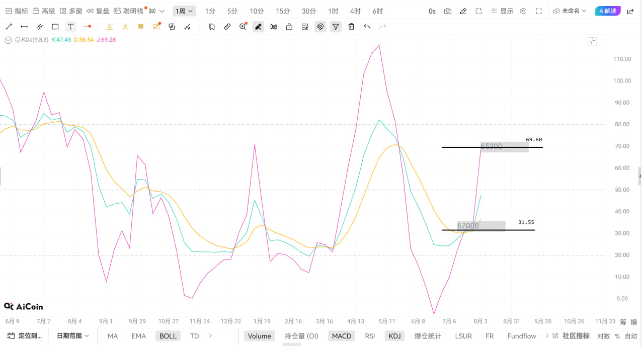Open the 日期范围 date range dropdown

[72, 336]
